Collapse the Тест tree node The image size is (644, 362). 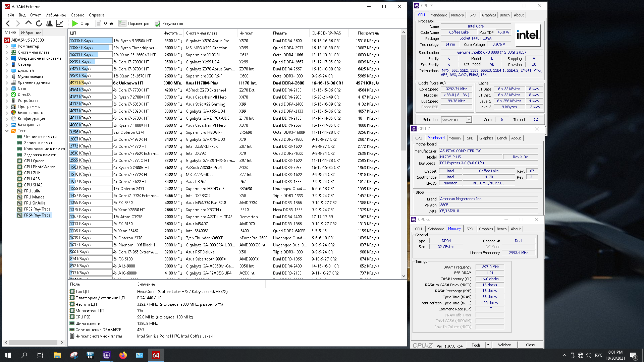(7, 131)
